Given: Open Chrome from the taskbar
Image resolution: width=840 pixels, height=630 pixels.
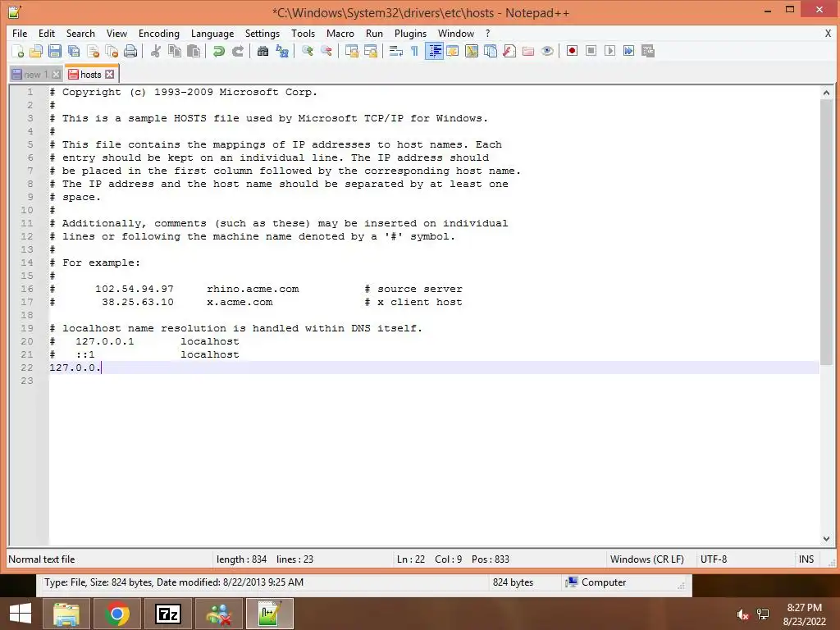Looking at the screenshot, I should (116, 614).
